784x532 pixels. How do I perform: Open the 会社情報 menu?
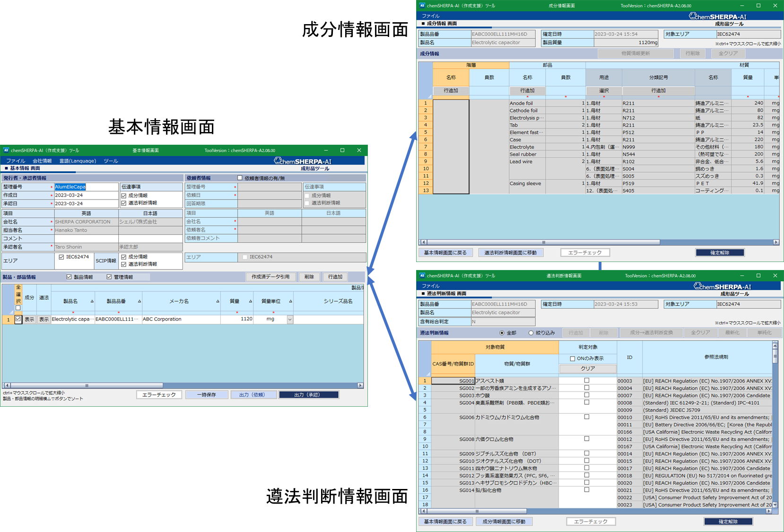click(x=42, y=161)
